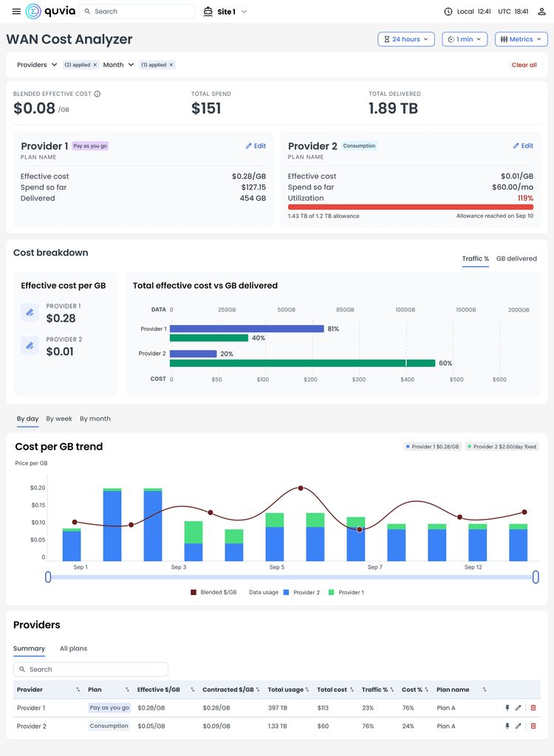Sort by Total cost column arrows
The image size is (554, 756).
tap(352, 690)
